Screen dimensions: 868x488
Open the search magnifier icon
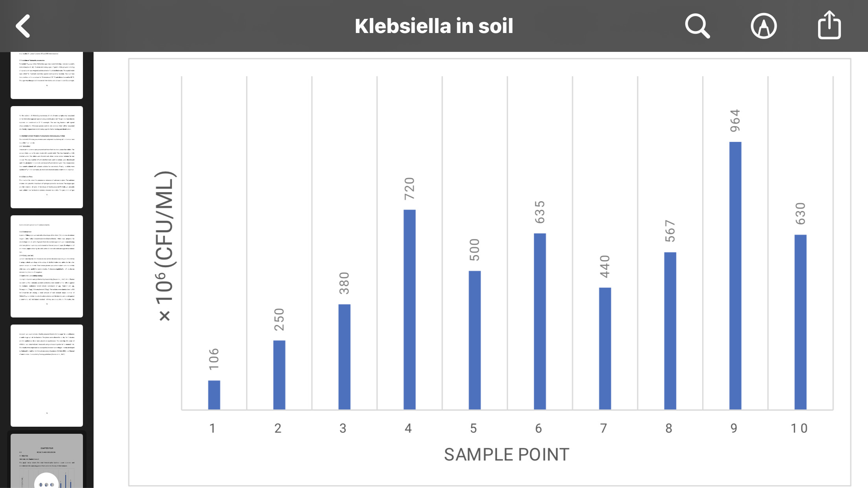point(697,26)
